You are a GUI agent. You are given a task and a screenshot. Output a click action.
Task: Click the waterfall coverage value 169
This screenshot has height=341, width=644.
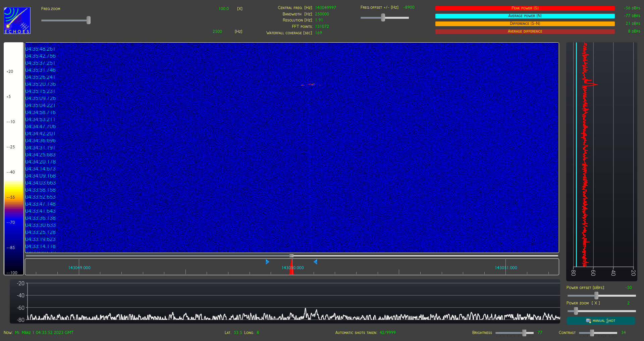(x=318, y=33)
